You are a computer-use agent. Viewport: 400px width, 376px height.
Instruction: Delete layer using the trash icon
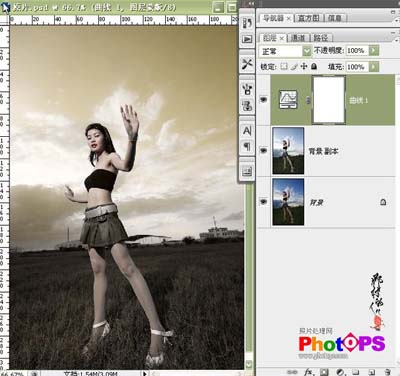(387, 372)
